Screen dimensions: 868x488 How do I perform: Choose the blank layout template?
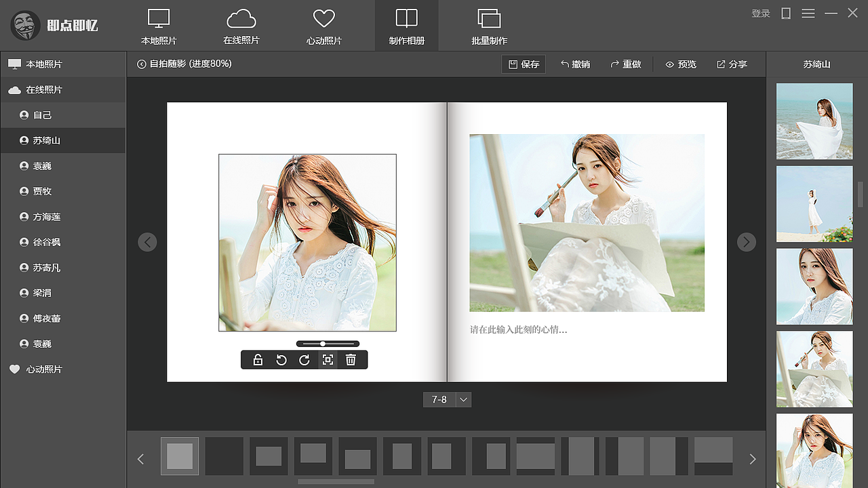(224, 456)
